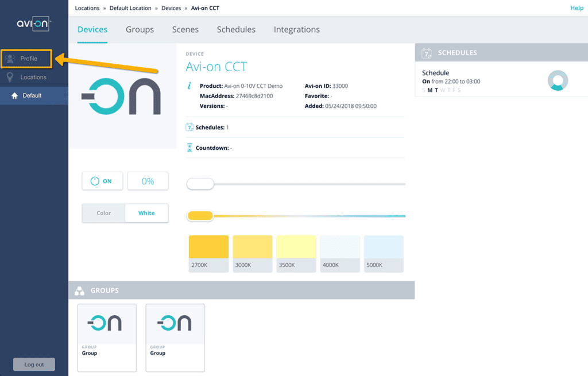
Task: Click the Groups section header icon
Action: click(79, 290)
